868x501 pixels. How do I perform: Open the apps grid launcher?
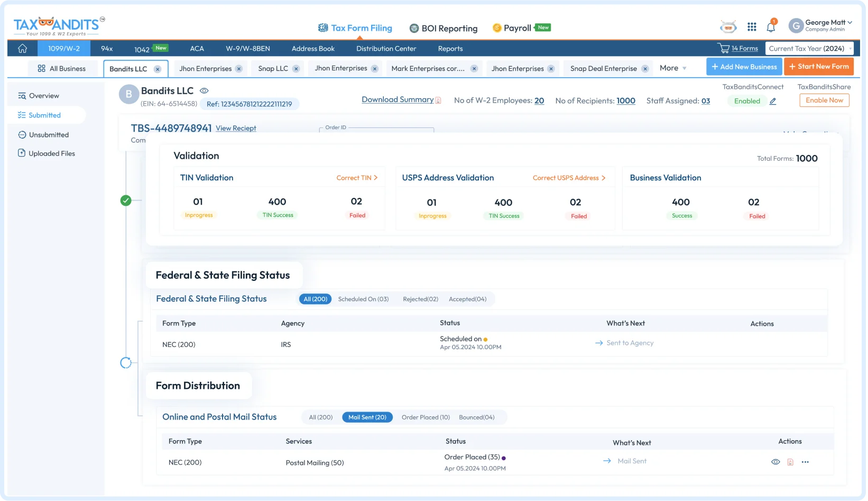pyautogui.click(x=753, y=27)
